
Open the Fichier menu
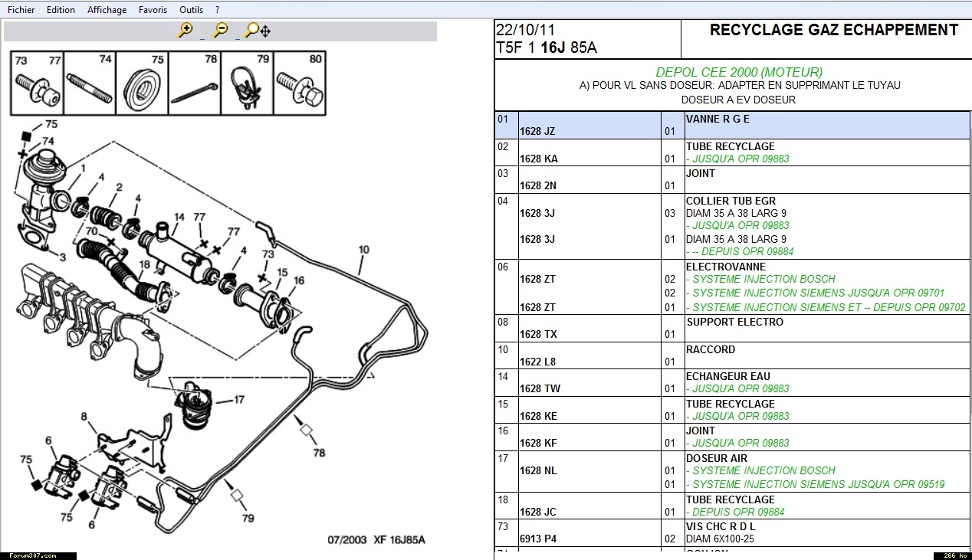pos(21,10)
